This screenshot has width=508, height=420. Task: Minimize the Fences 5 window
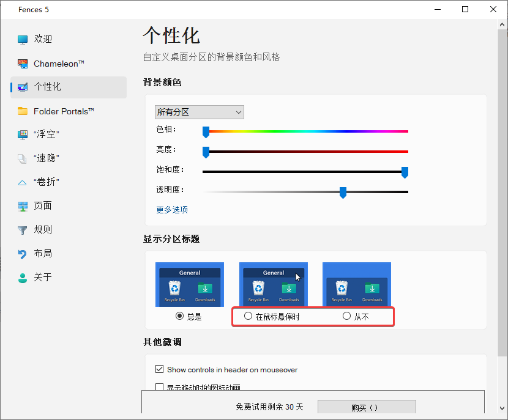coord(438,9)
